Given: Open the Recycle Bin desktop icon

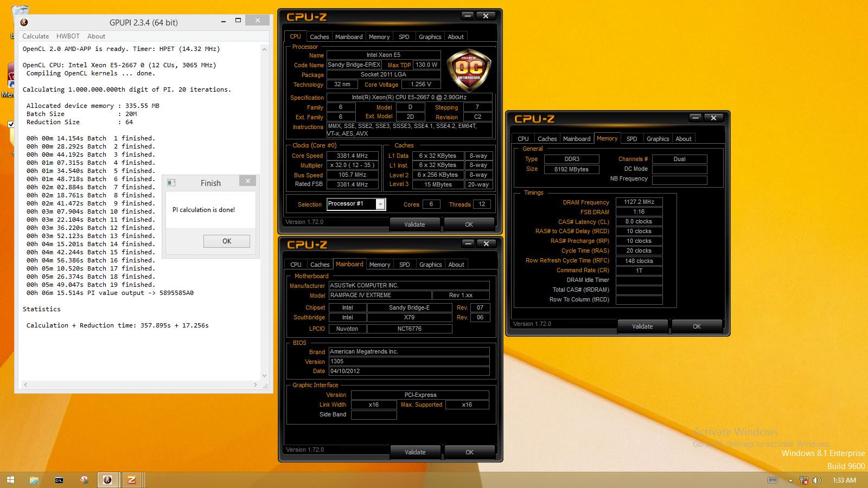Looking at the screenshot, I should click(x=20, y=16).
